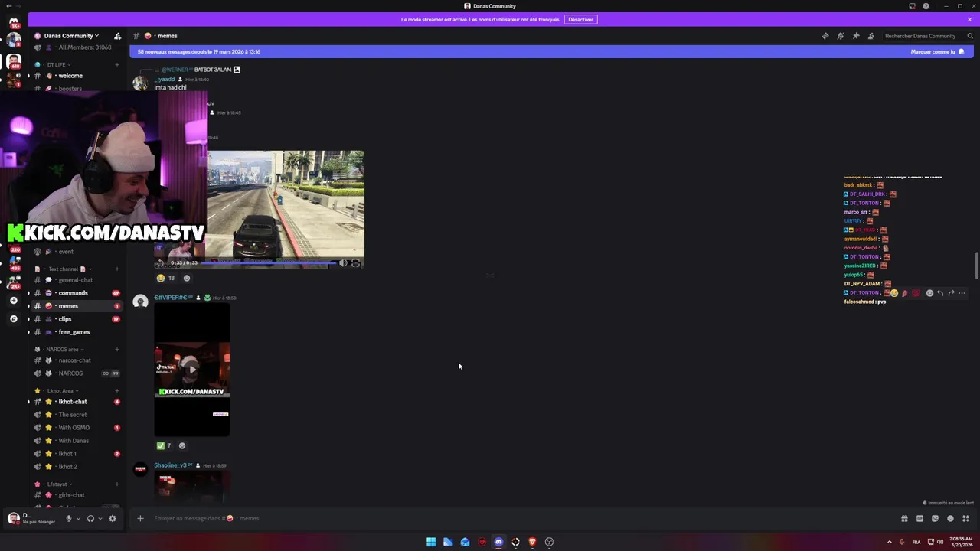Open user settings gear
Viewport: 980px width, 551px height.
click(113, 518)
